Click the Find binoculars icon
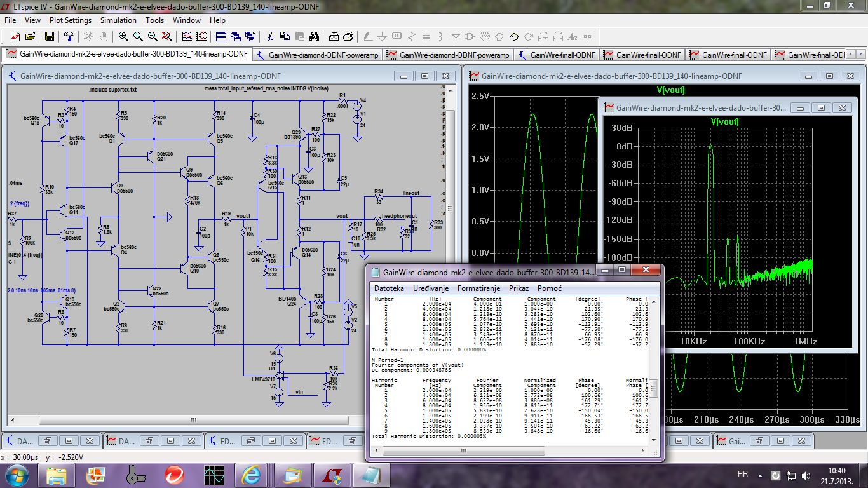Image resolution: width=868 pixels, height=488 pixels. pyautogui.click(x=314, y=36)
